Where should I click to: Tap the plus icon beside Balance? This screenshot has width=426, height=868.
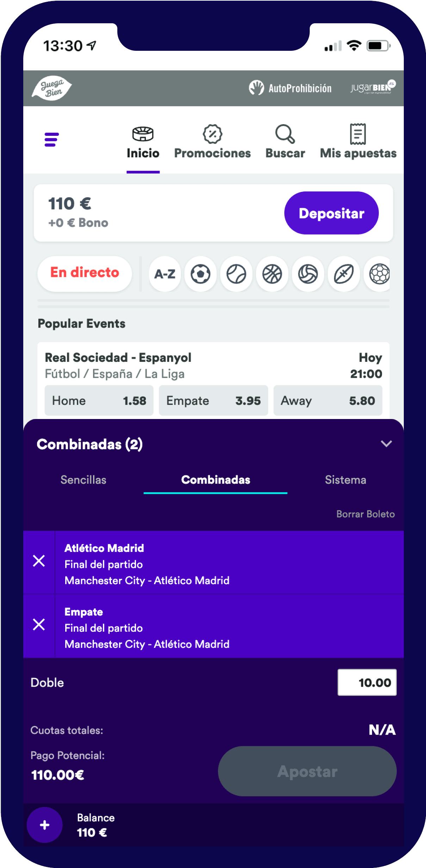coord(44,825)
